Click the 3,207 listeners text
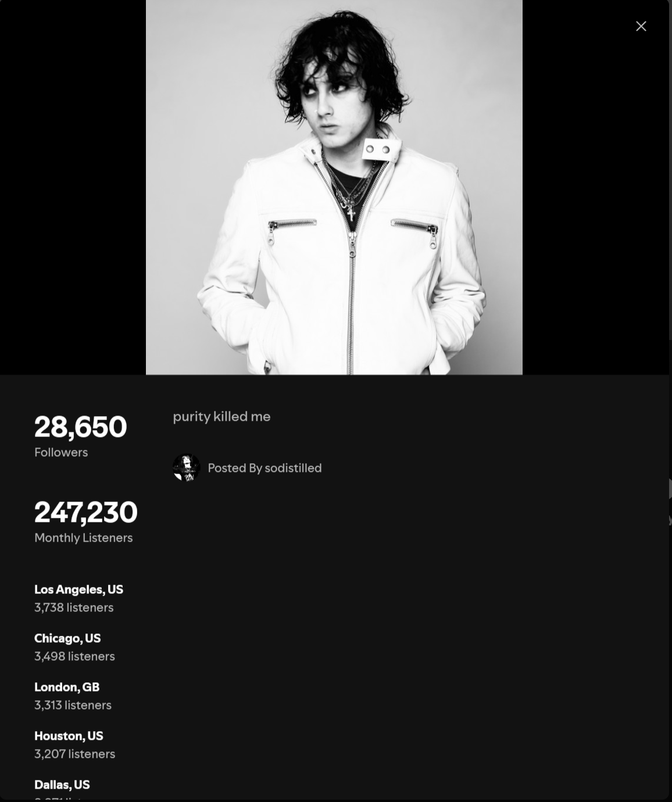The height and width of the screenshot is (802, 672). point(74,754)
